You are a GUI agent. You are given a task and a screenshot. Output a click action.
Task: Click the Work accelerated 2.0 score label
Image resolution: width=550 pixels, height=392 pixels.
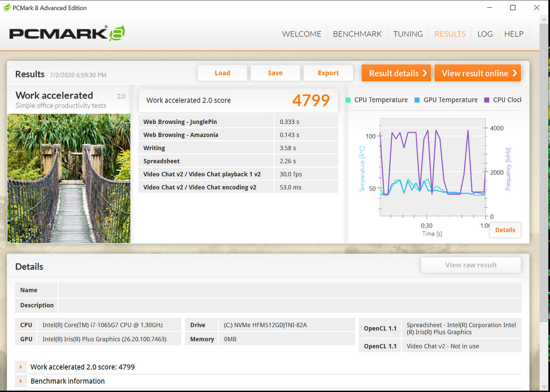coord(189,100)
